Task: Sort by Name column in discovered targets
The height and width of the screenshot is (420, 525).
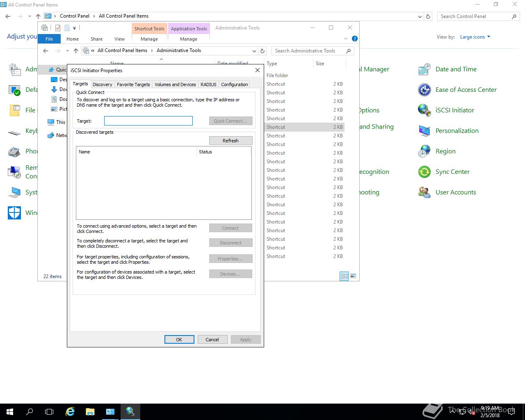Action: coord(136,152)
